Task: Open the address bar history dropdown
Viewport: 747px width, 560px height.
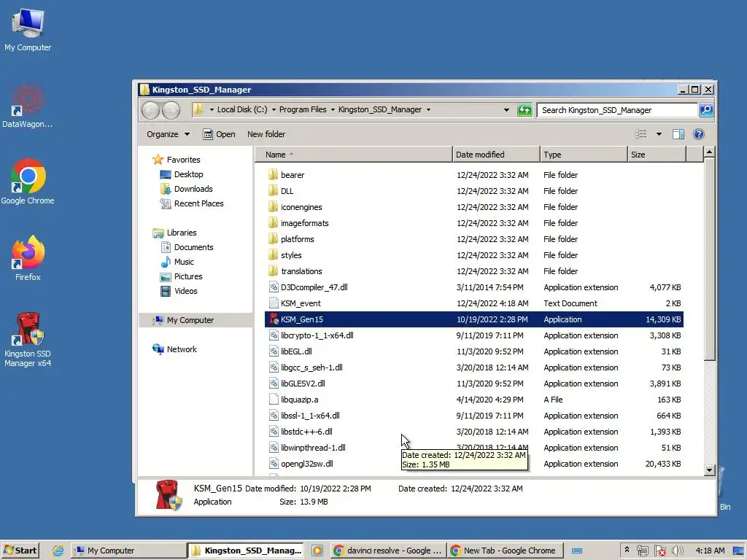Action: coord(506,110)
